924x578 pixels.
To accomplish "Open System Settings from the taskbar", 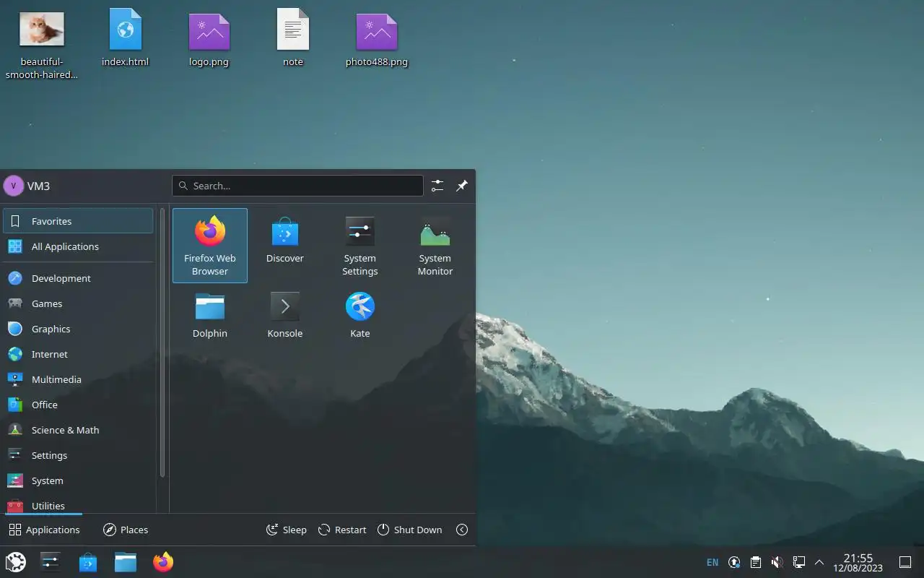I will [x=51, y=561].
